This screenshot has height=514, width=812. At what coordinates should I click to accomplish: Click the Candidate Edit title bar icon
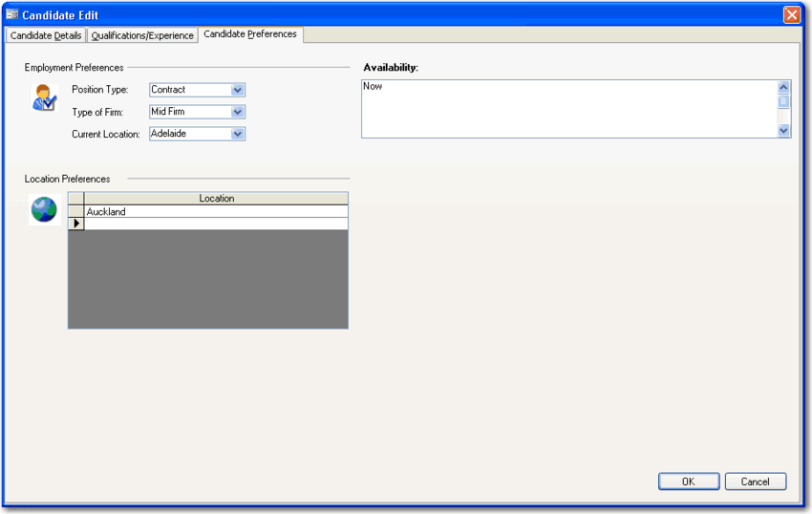point(12,15)
